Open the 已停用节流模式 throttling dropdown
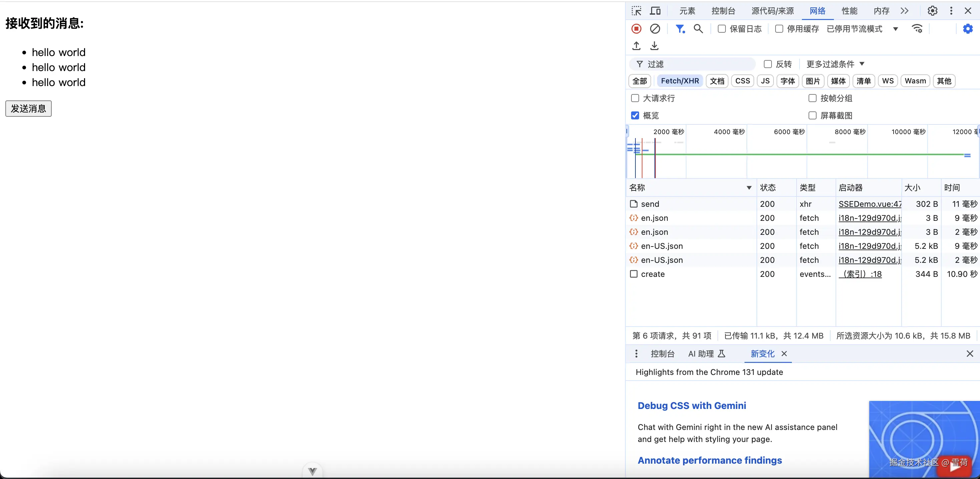980x479 pixels. point(862,29)
